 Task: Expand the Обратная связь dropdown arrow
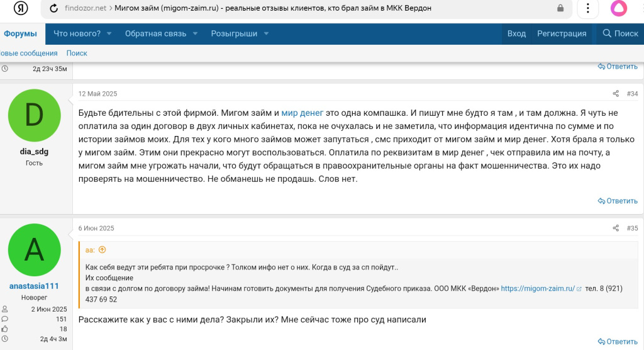(195, 33)
